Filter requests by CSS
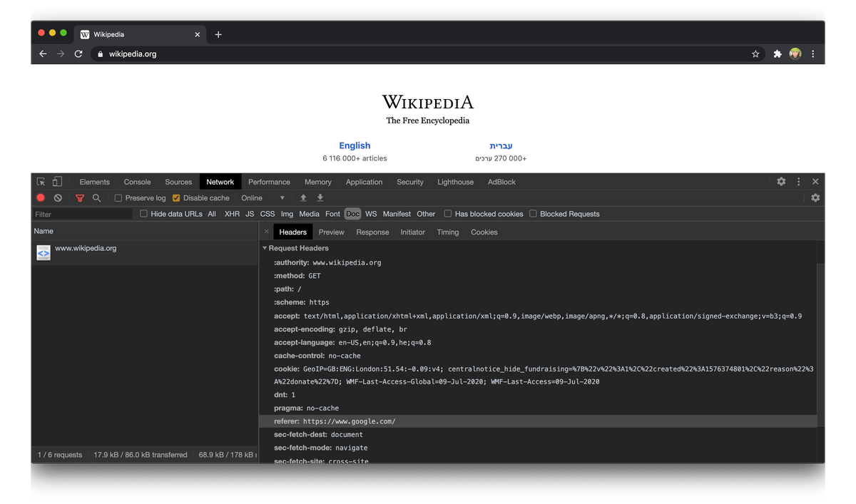This screenshot has width=856, height=504. 267,214
